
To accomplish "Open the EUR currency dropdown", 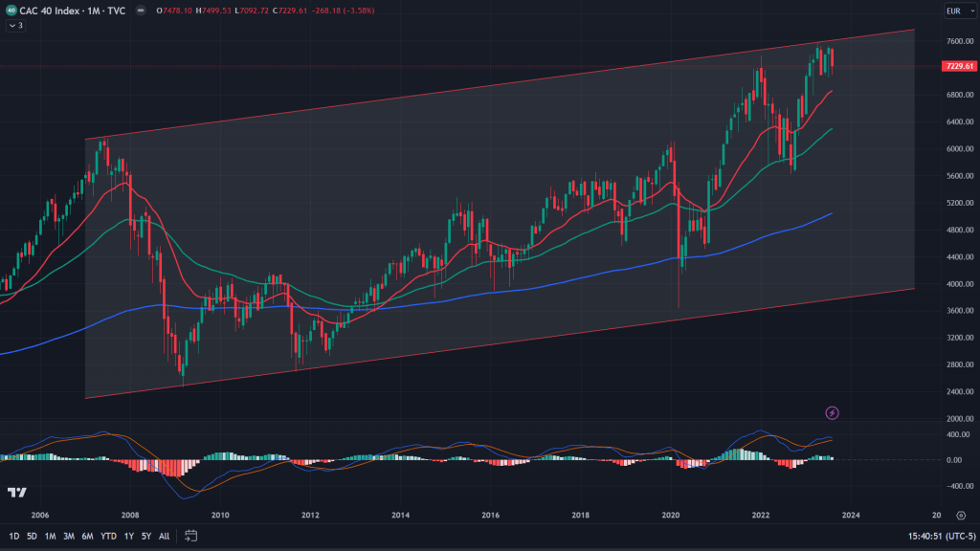I will click(x=953, y=11).
